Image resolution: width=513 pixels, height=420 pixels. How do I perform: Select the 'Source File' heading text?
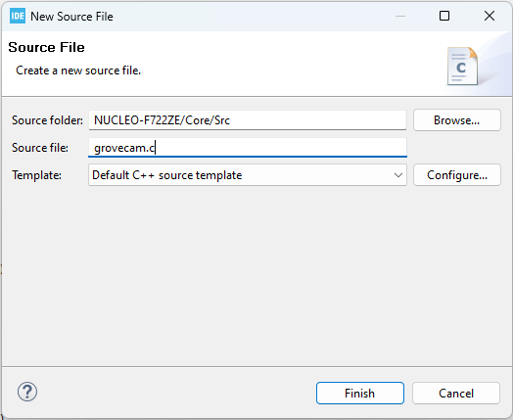pyautogui.click(x=46, y=47)
